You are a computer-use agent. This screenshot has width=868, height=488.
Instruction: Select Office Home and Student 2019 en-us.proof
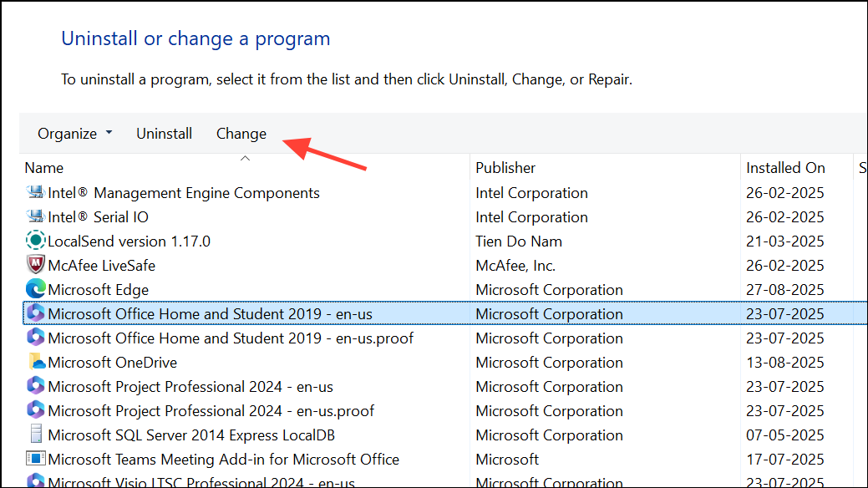click(231, 338)
